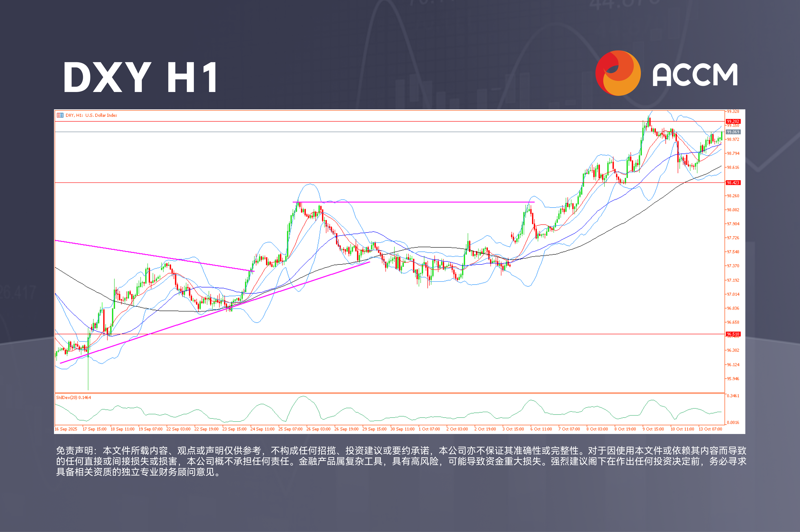The width and height of the screenshot is (800, 532).
Task: Click the 1 Oct 07:00 time label
Action: point(429,429)
